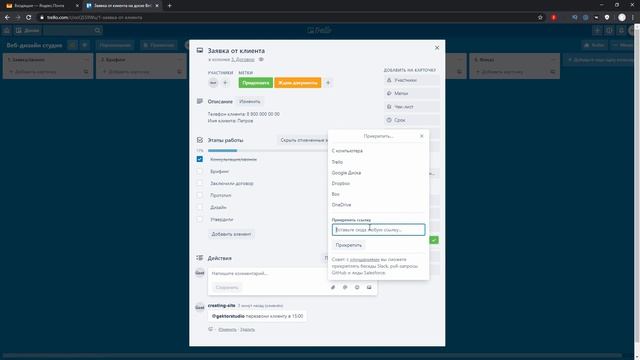Open Срок in the add-to-card sidebar
Viewport: 640px width, 360px height.
coord(411,120)
